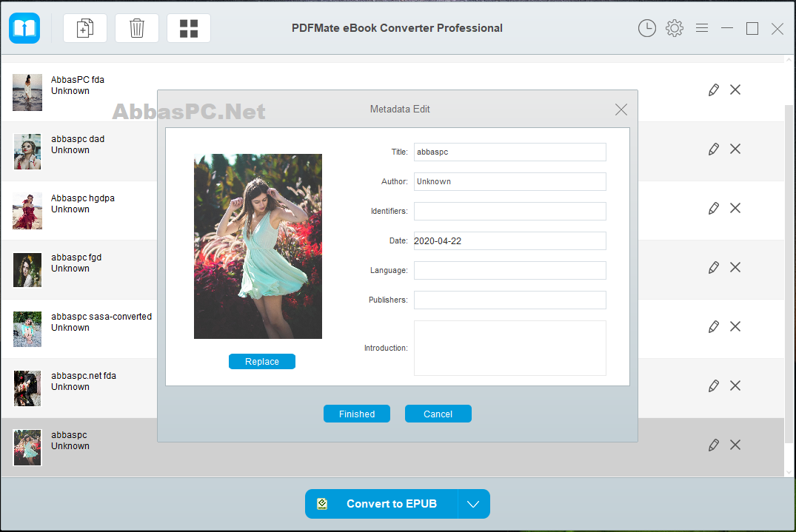Add a new file with the add-document icon
796x532 pixels.
point(84,28)
